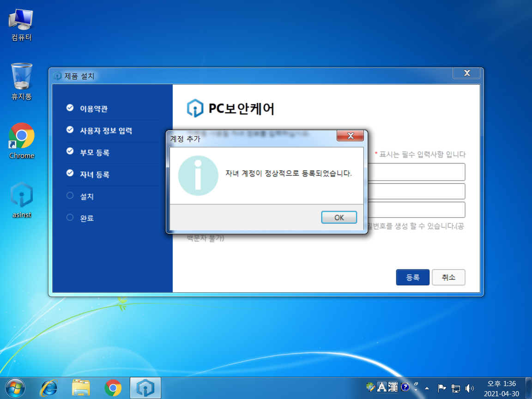532x399 pixels.
Task: Show hidden tray icons arrow
Action: coord(427,388)
